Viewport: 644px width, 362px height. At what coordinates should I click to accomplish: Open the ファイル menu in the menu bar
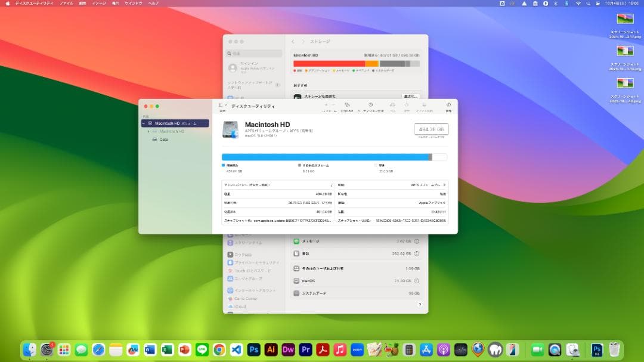tap(66, 3)
